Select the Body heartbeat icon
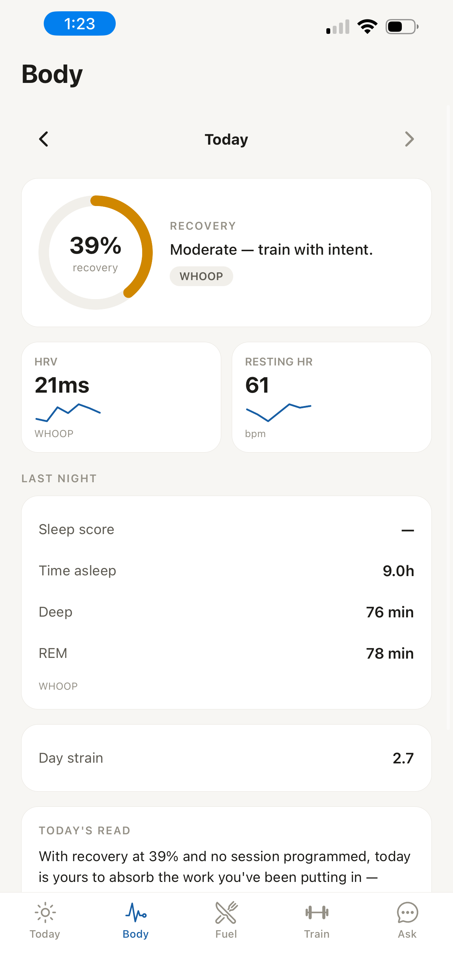453x980 pixels. (x=136, y=912)
